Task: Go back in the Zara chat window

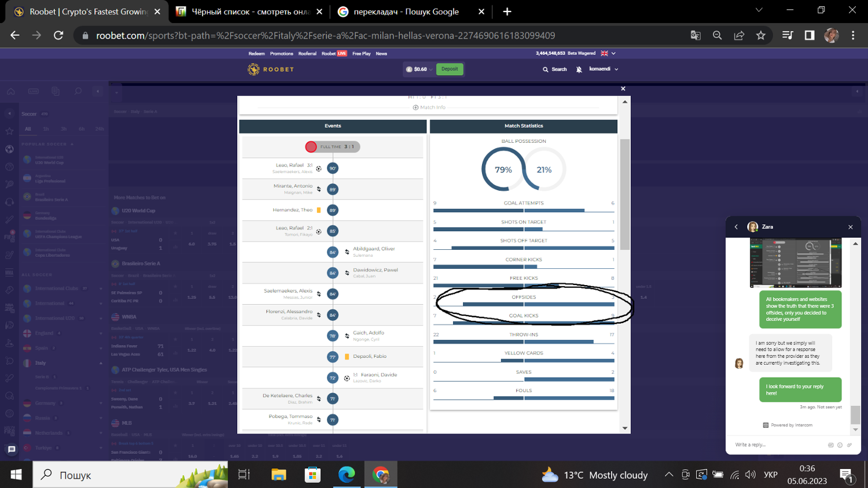Action: (737, 227)
